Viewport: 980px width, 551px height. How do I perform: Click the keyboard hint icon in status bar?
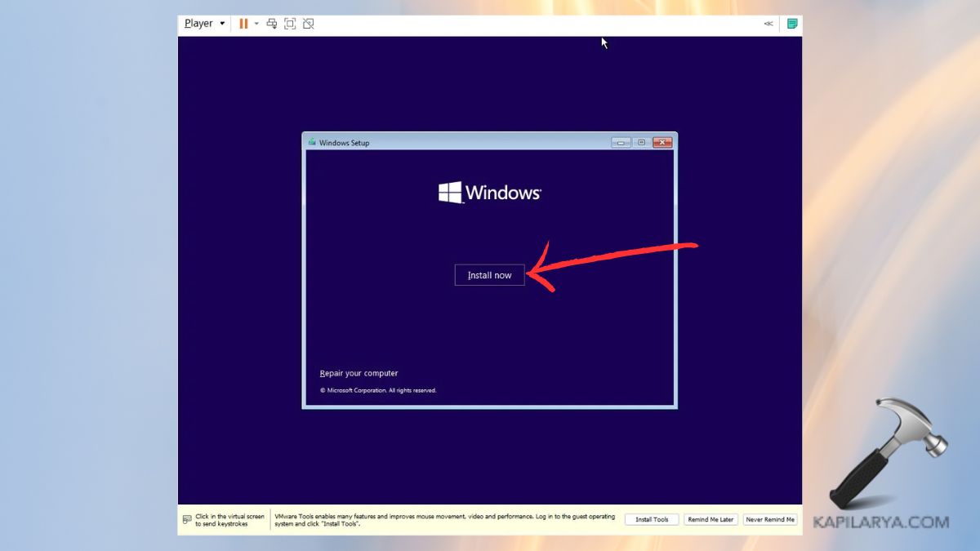coord(187,519)
